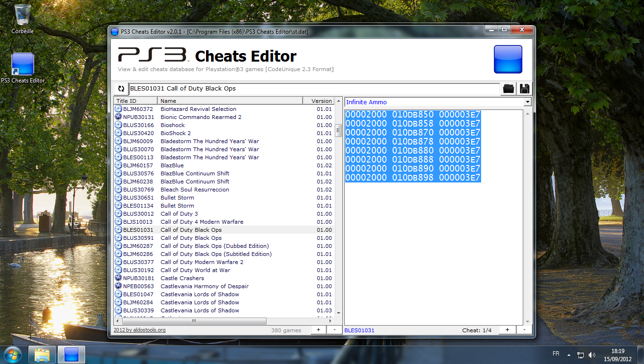Select Call of Duty World at War
The width and height of the screenshot is (644, 364).
(224, 270)
